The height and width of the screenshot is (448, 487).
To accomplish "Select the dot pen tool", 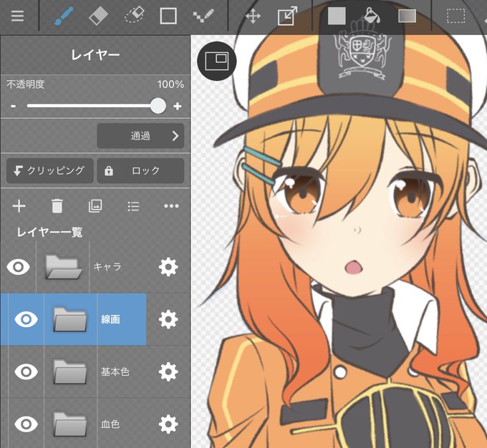I will 203,16.
